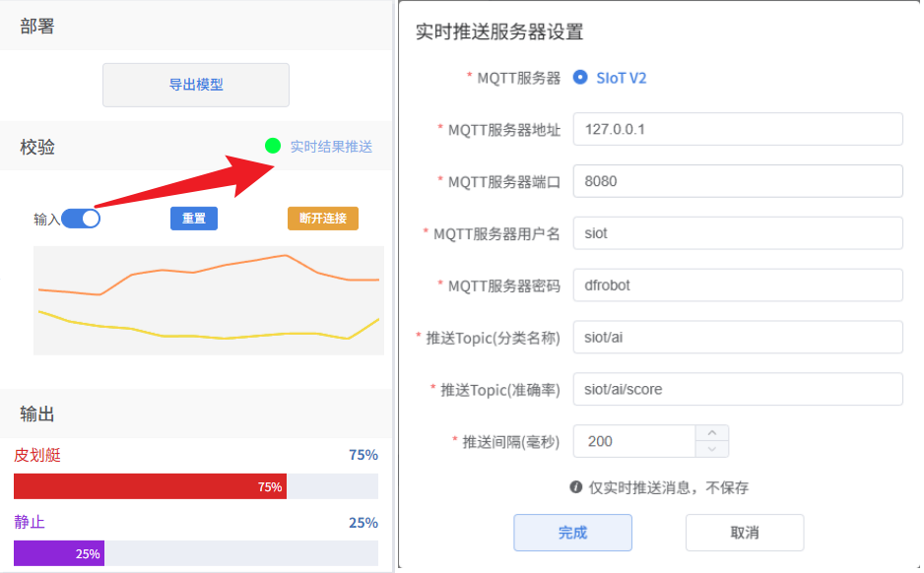Click the MQTT server address field
This screenshot has height=573, width=924.
coord(737,129)
